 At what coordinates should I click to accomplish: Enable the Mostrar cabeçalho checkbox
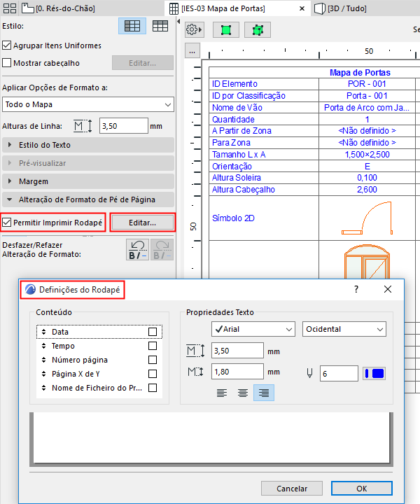click(7, 63)
